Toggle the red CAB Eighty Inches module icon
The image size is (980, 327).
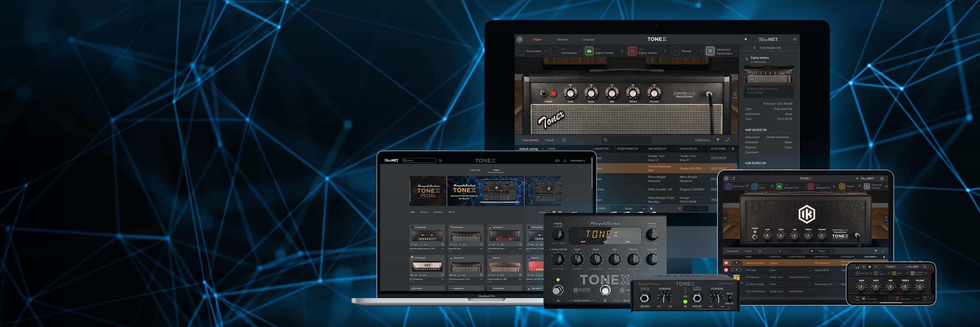coord(632,51)
